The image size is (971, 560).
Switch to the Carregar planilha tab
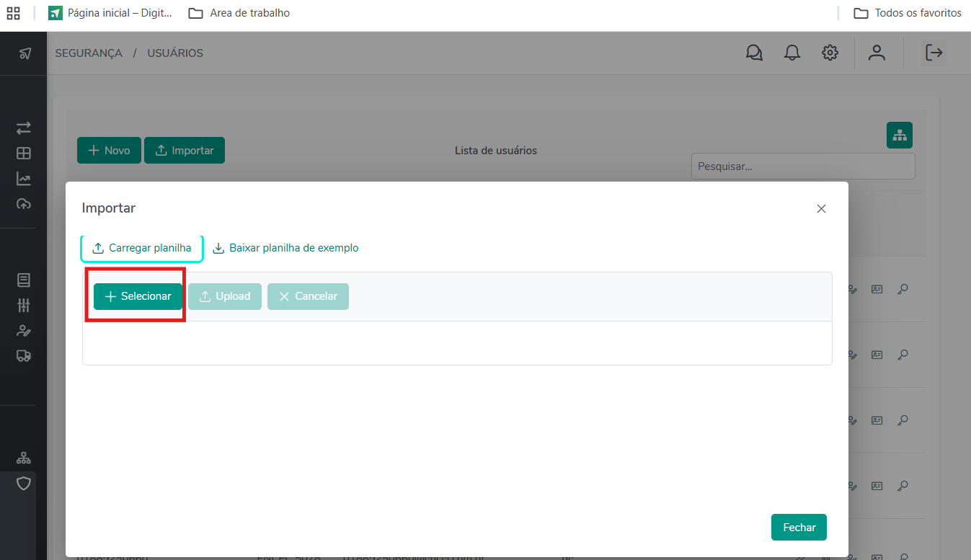pyautogui.click(x=142, y=248)
